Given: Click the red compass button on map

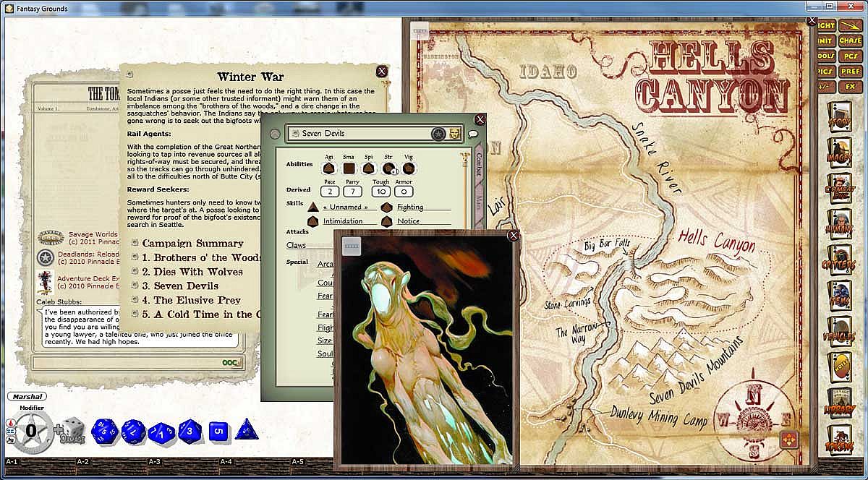Looking at the screenshot, I should click(789, 440).
